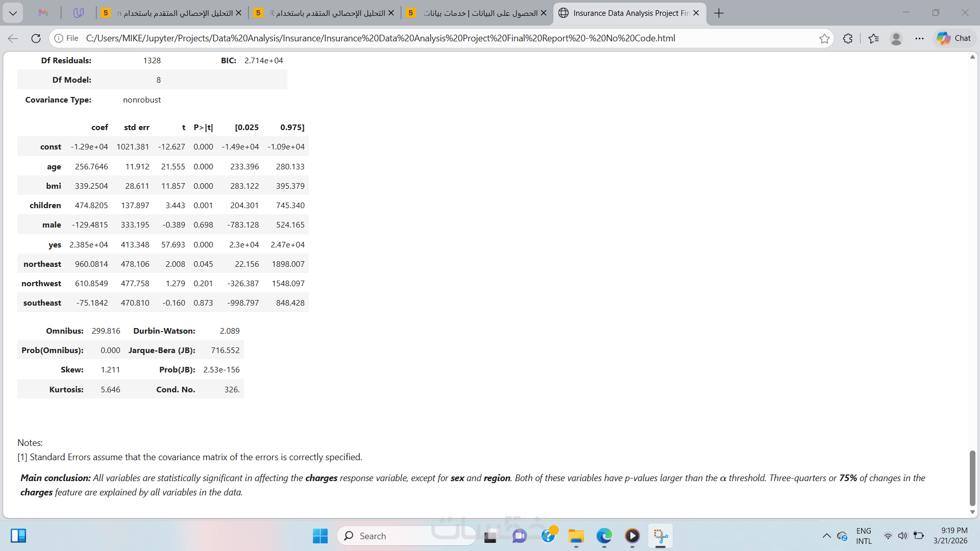Image resolution: width=980 pixels, height=551 pixels.
Task: Expand the tab search chevron
Action: [x=13, y=13]
